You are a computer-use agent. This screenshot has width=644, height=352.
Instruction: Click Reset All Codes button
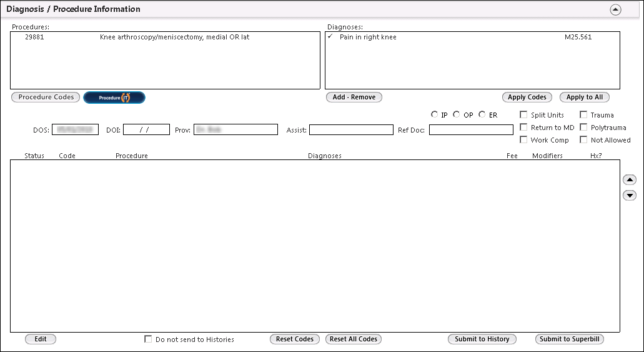point(353,339)
